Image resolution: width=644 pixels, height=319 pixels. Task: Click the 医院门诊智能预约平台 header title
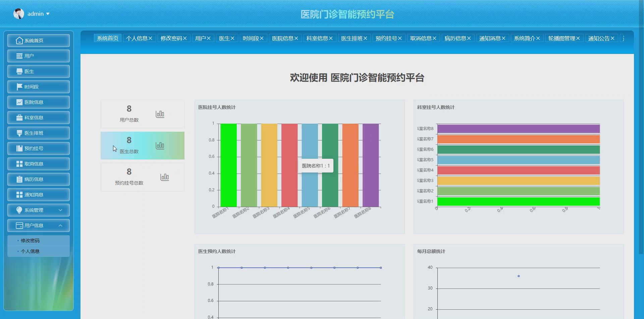click(347, 14)
